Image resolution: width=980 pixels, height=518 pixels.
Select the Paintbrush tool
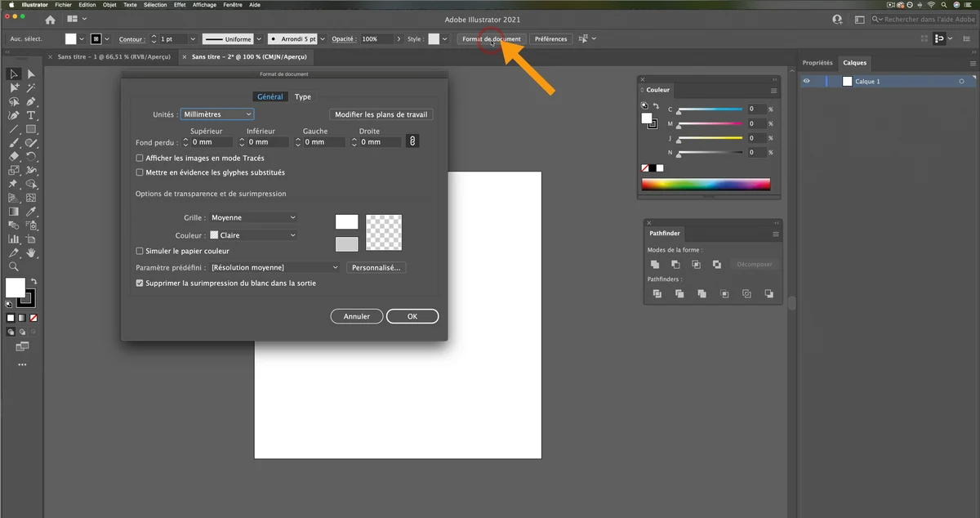[14, 143]
